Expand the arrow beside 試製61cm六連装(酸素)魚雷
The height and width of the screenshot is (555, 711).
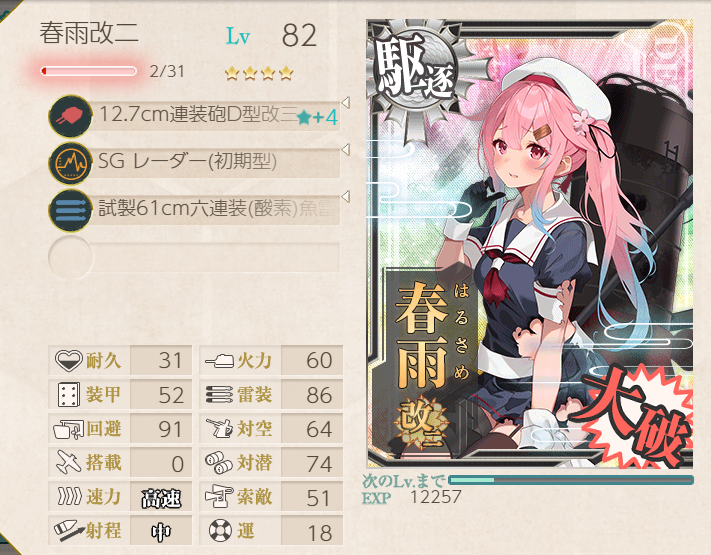pos(346,196)
